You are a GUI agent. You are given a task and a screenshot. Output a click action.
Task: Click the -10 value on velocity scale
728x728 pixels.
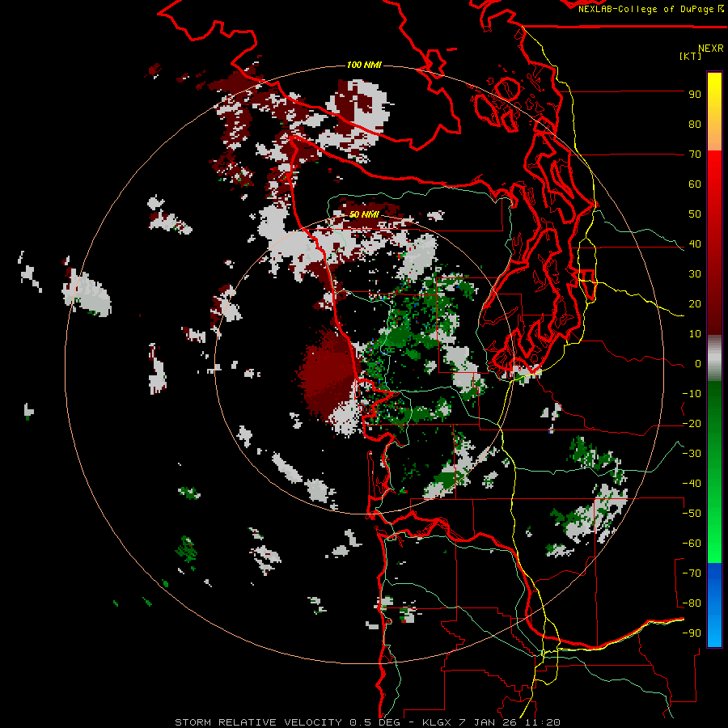692,394
